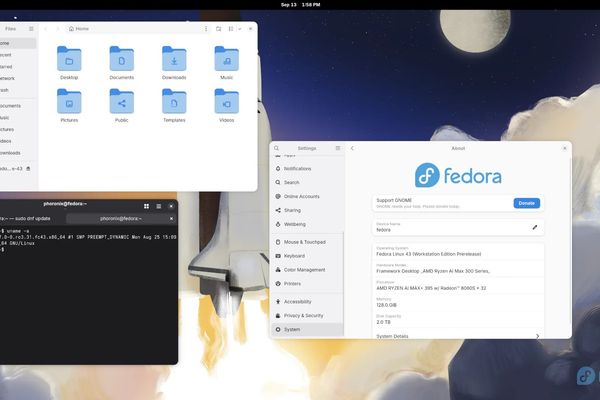Switch to the sudo dnf update terminal tab
The width and height of the screenshot is (600, 400).
(x=32, y=219)
